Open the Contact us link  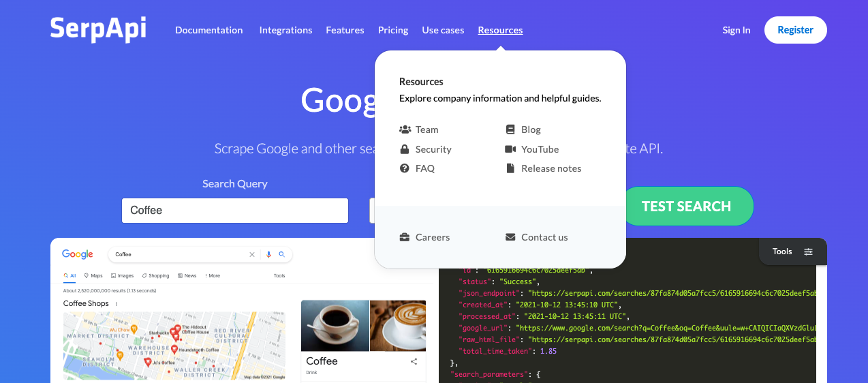pyautogui.click(x=544, y=237)
